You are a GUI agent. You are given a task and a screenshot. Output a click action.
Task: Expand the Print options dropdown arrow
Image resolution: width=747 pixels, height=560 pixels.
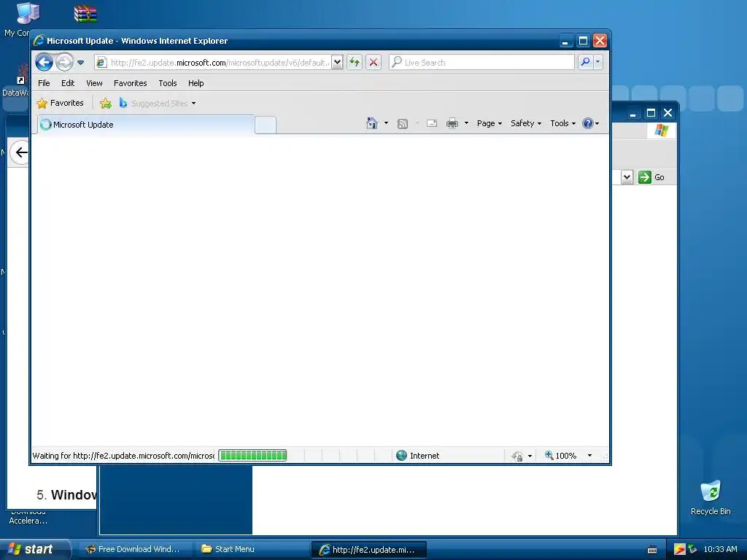(x=466, y=123)
